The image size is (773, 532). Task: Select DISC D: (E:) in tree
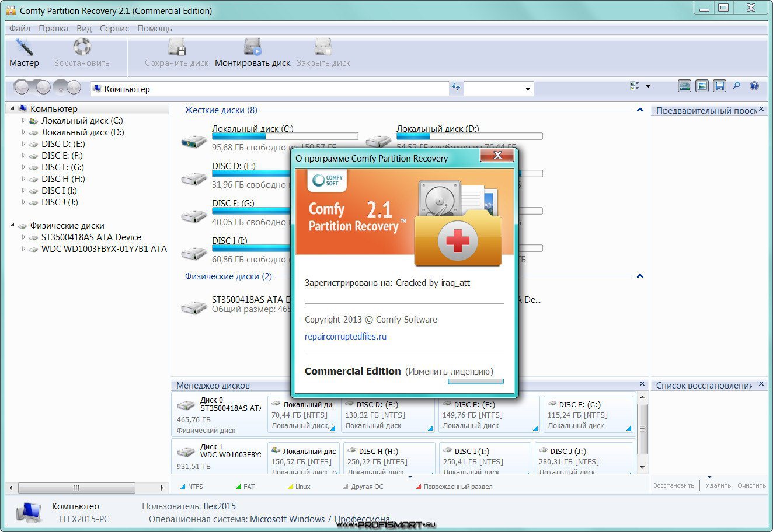coord(63,144)
